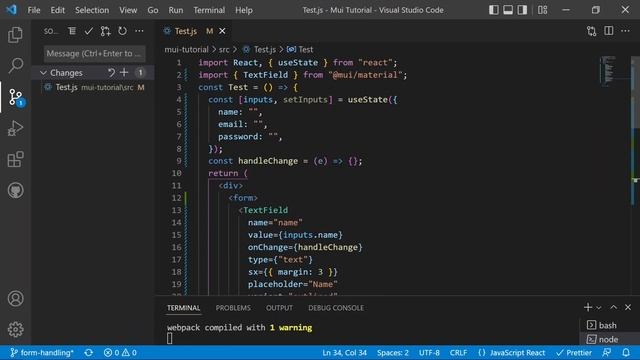Open the Selection menu
The image size is (640, 360).
tap(92, 10)
